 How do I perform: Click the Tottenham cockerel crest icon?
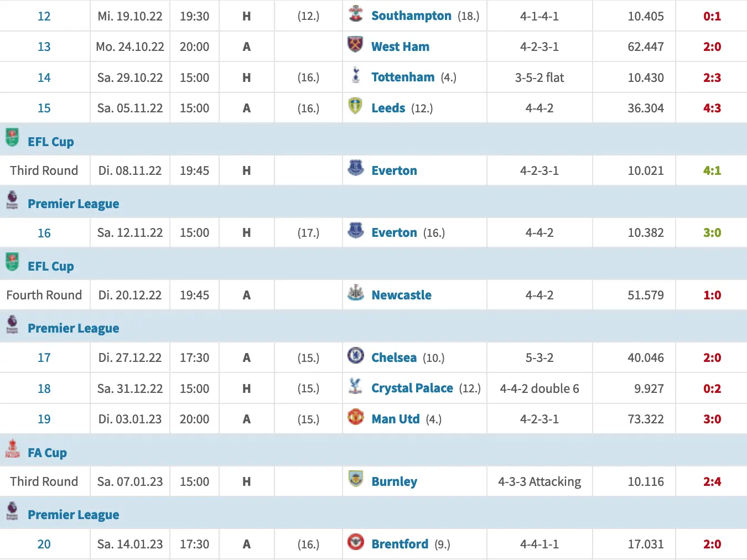click(x=356, y=75)
